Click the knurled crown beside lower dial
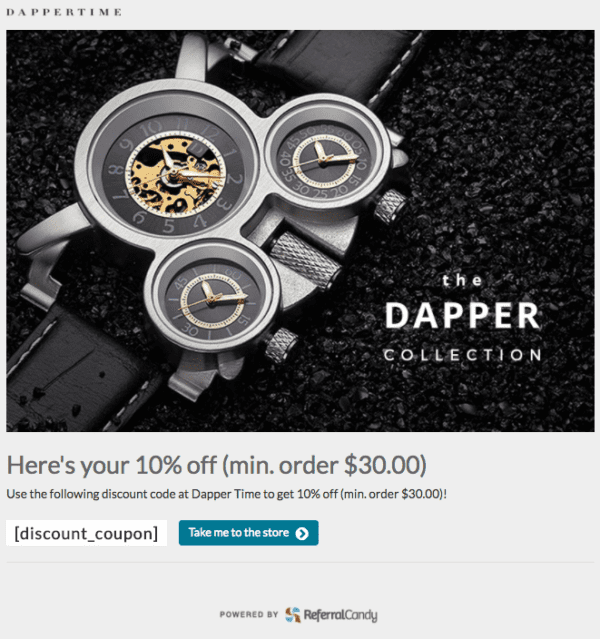Screen dimensions: 600x639 (x=280, y=345)
